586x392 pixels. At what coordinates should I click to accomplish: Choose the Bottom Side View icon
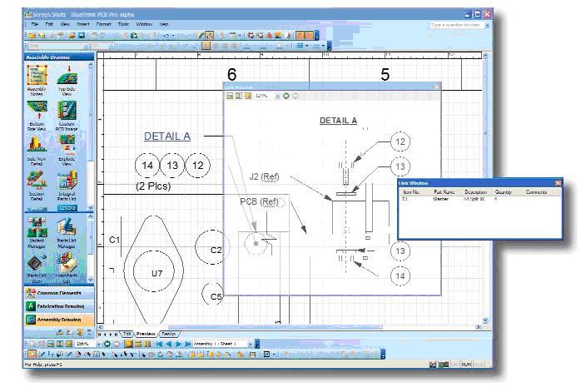coord(37,113)
